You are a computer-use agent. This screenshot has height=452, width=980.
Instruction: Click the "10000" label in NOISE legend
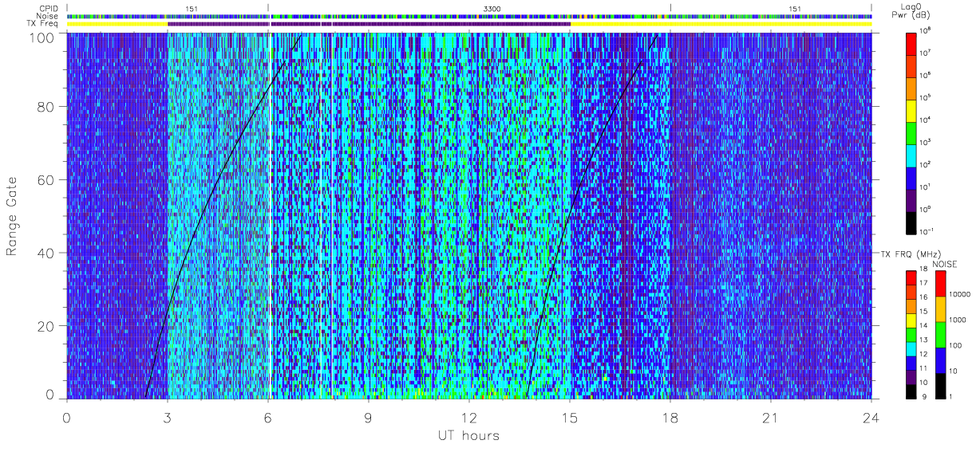960,294
